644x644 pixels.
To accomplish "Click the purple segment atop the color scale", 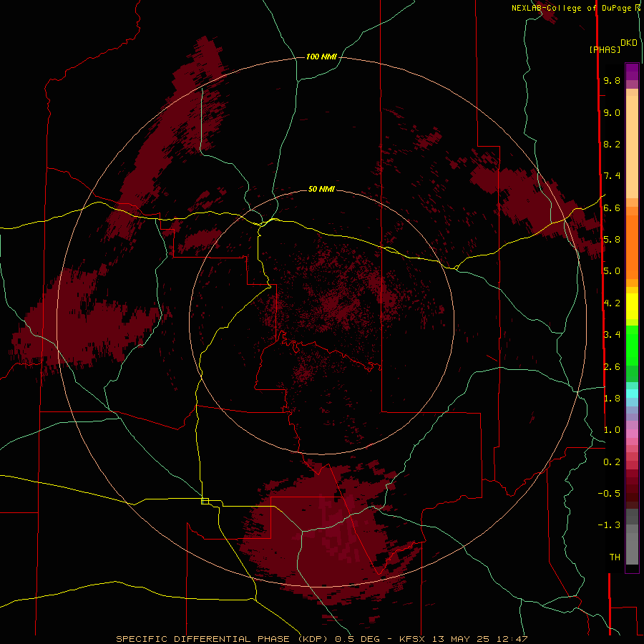I will tap(632, 72).
